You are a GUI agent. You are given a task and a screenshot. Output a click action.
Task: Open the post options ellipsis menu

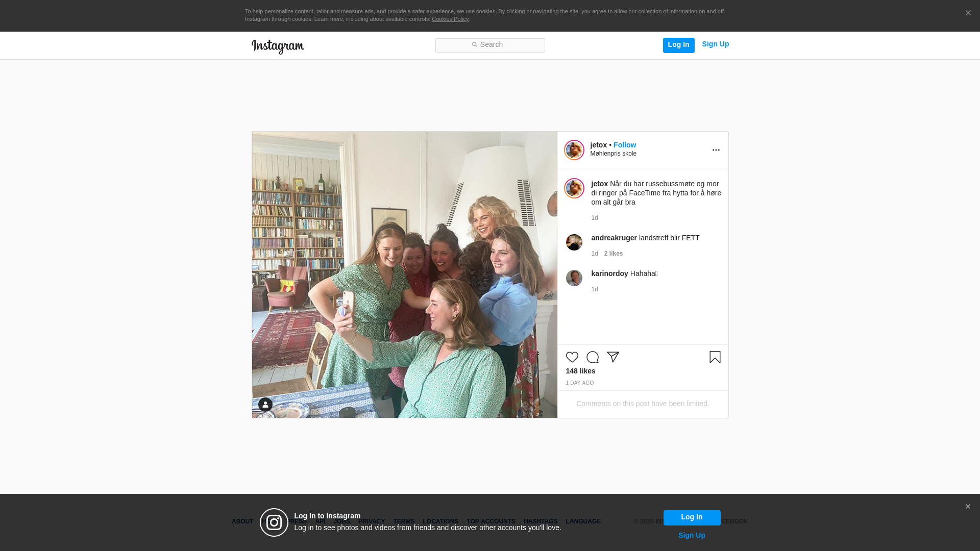click(x=716, y=150)
